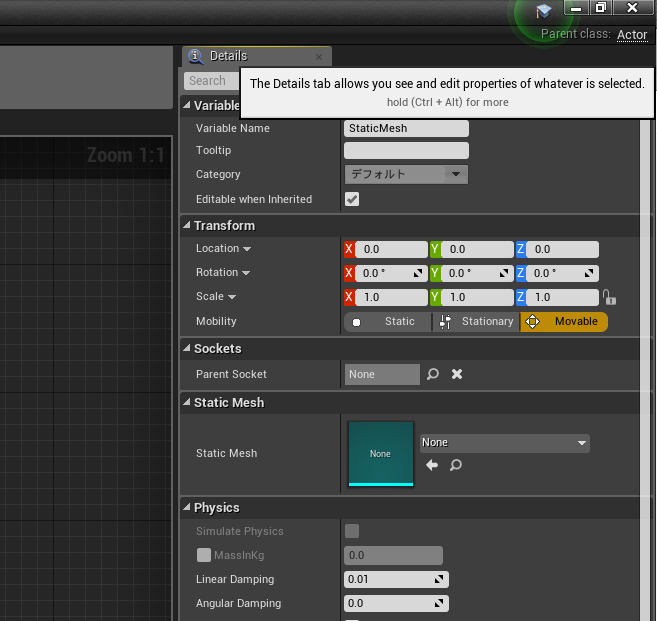Click the Search field in Details
Image resolution: width=657 pixels, height=621 pixels.
click(212, 81)
